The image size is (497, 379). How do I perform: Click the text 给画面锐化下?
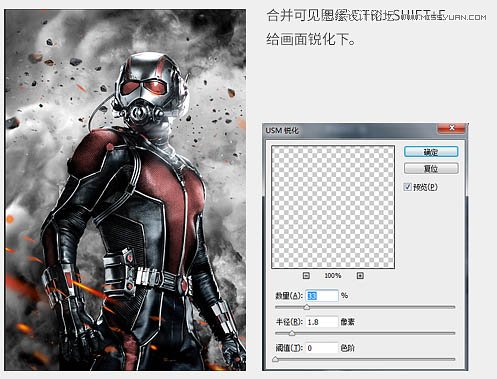tap(311, 40)
